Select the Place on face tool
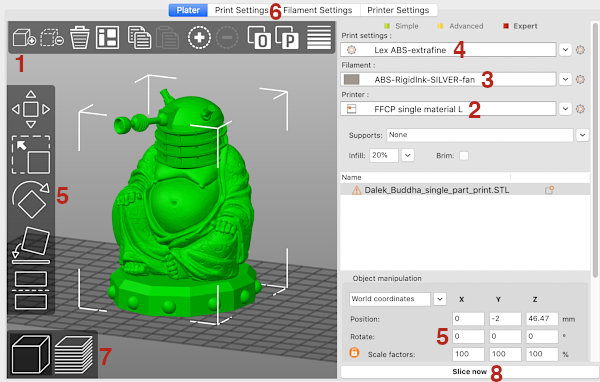This screenshot has width=600, height=382. 31,245
